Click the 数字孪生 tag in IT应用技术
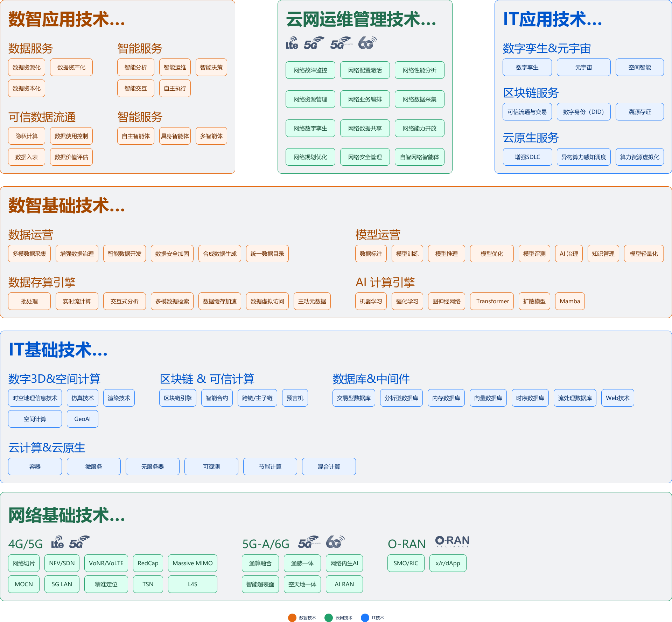This screenshot has height=622, width=672. tap(527, 68)
